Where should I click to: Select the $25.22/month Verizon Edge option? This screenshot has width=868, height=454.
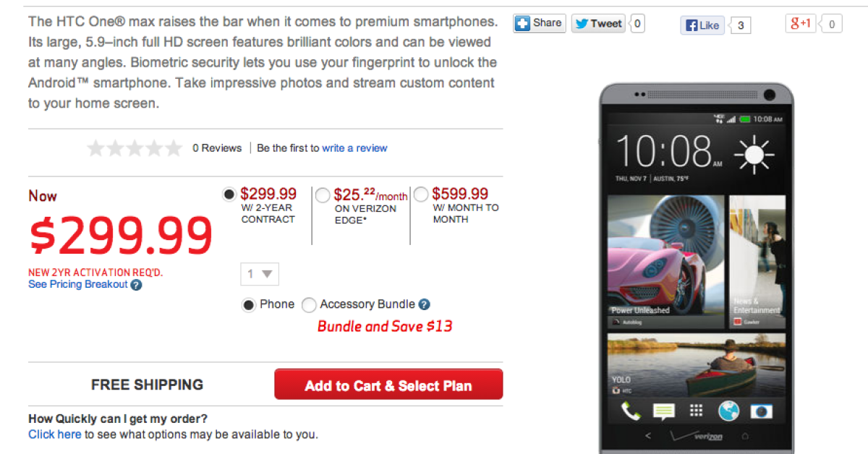pos(323,195)
